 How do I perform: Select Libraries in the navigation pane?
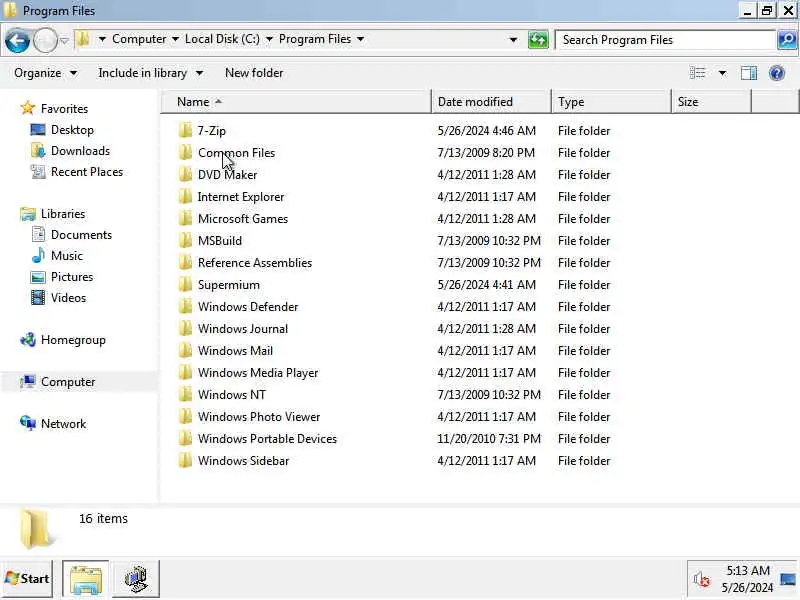pos(63,214)
